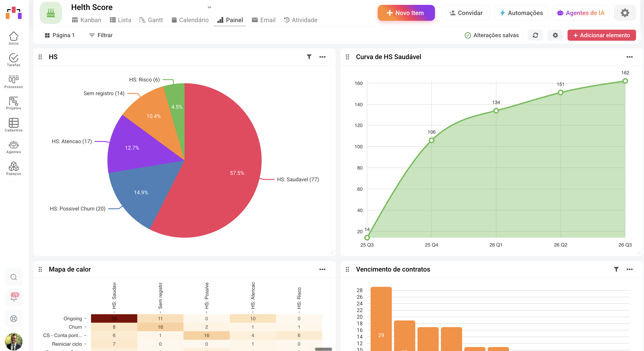Open the HS panel three-dot menu
The height and width of the screenshot is (351, 644).
(x=322, y=57)
